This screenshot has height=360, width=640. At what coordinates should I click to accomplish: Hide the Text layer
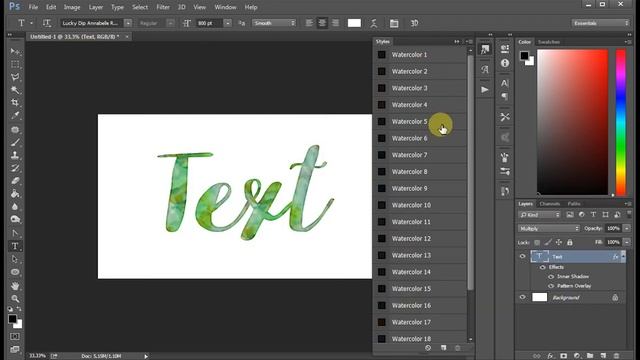(x=522, y=256)
